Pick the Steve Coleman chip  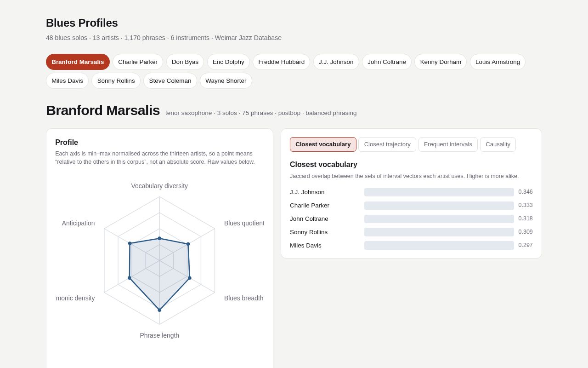(x=170, y=81)
